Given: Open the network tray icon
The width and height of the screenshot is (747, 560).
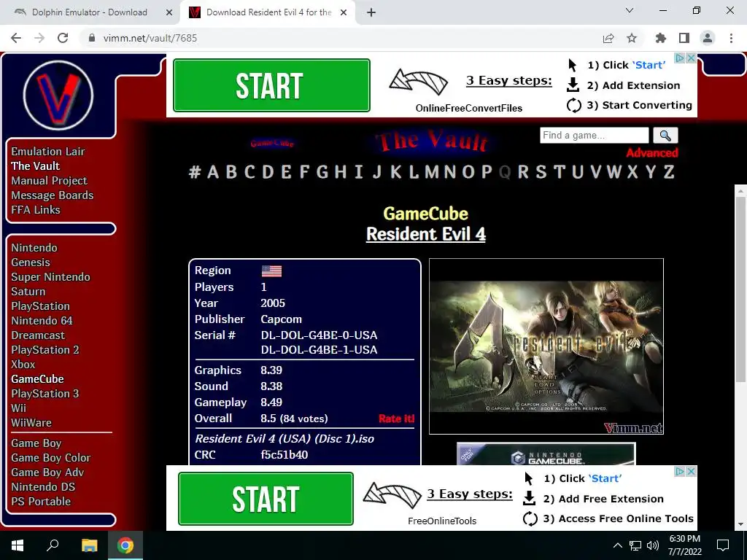Looking at the screenshot, I should pos(635,545).
